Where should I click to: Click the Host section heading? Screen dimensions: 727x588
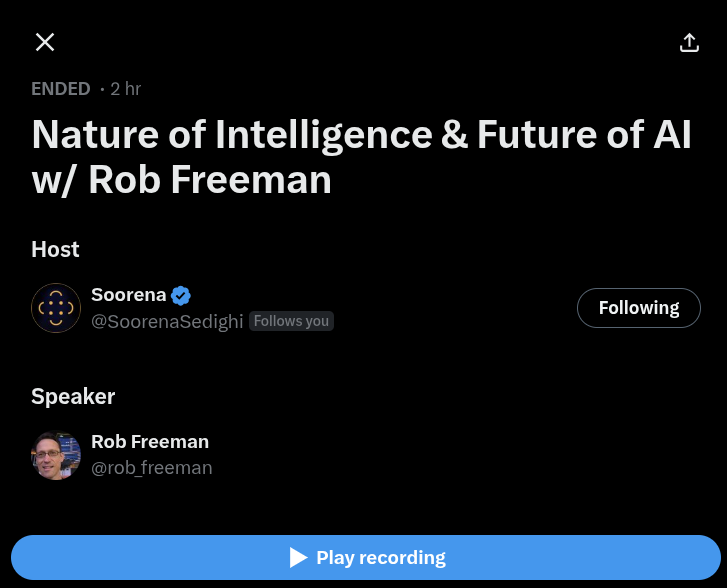coord(55,249)
